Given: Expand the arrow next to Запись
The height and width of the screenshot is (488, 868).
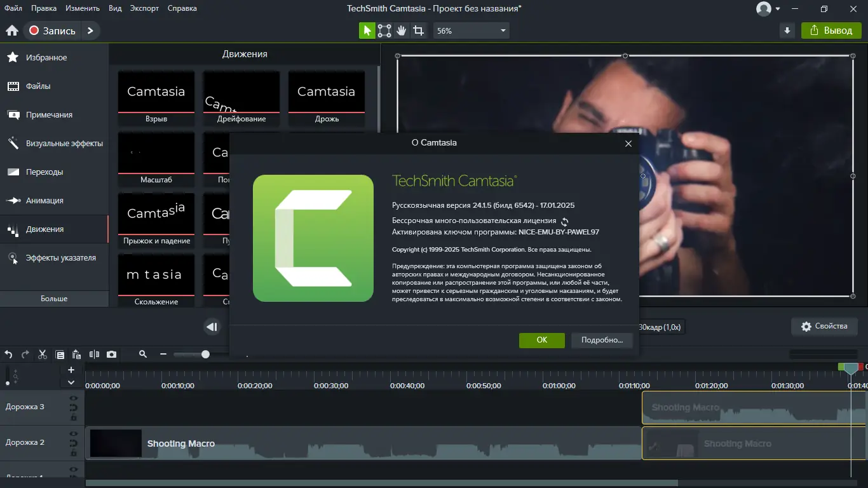Looking at the screenshot, I should (x=91, y=30).
